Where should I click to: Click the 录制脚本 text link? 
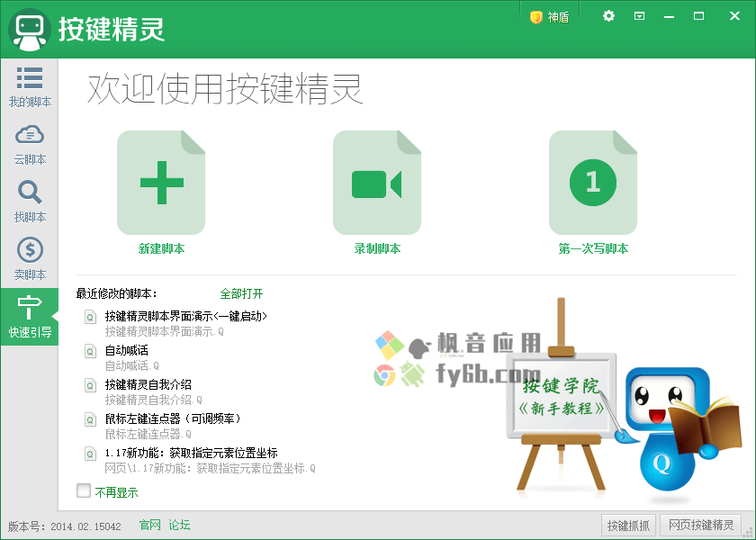pyautogui.click(x=377, y=248)
